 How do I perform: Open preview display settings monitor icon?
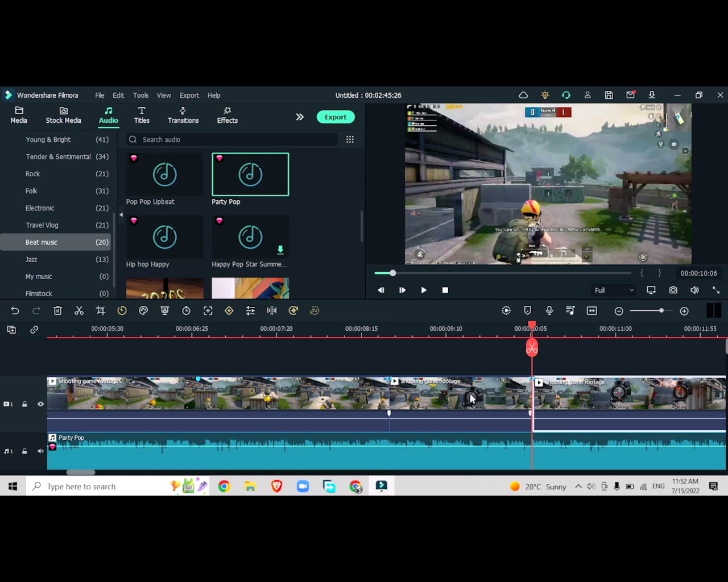click(x=651, y=290)
